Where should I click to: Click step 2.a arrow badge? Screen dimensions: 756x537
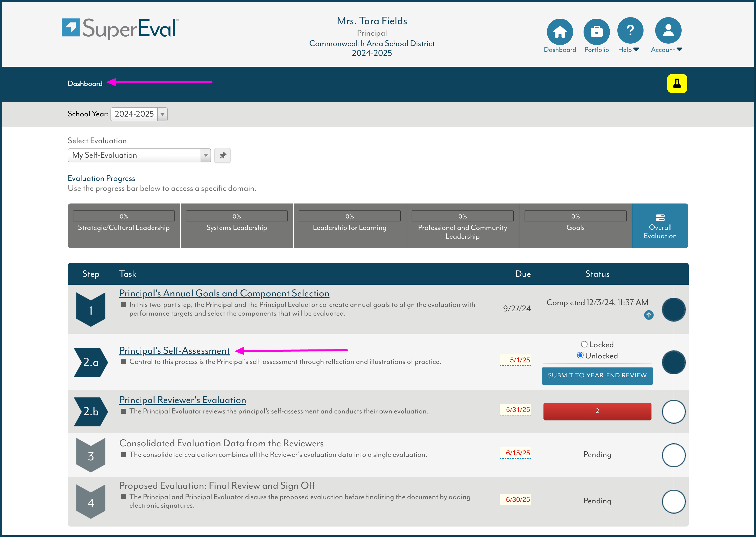click(91, 362)
